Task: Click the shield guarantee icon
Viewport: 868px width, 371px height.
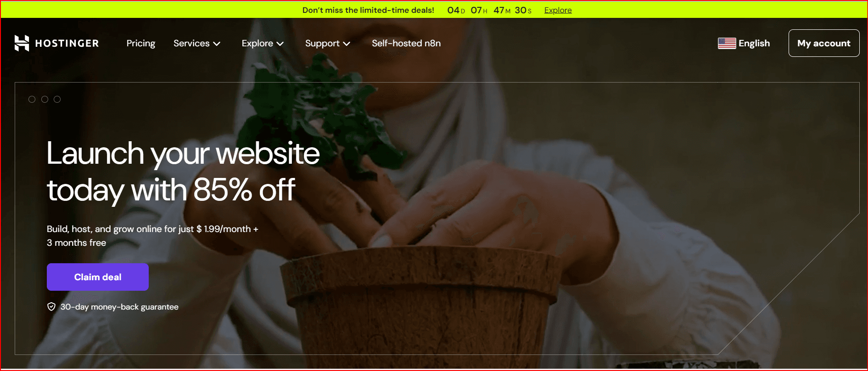Action: pos(51,307)
